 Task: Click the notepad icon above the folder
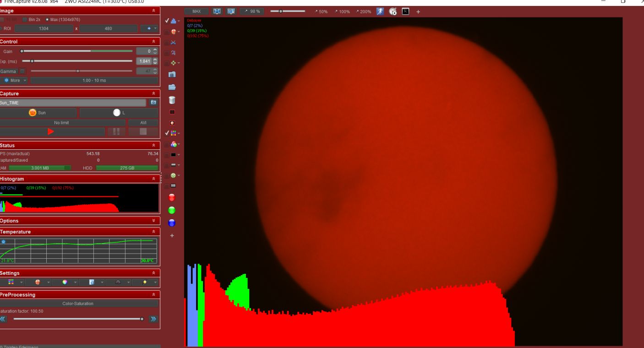[172, 74]
